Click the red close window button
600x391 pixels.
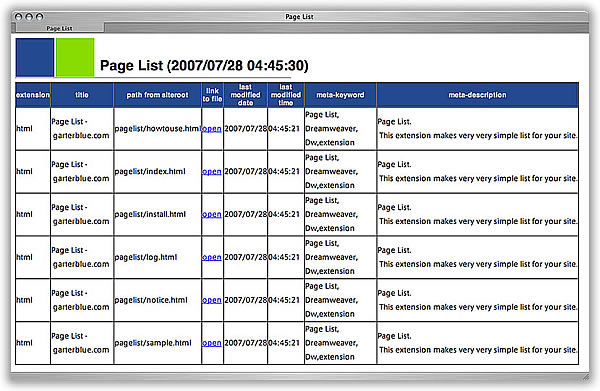click(18, 16)
